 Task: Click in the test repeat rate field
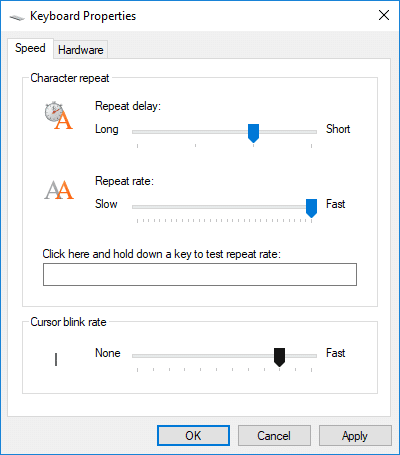point(200,274)
